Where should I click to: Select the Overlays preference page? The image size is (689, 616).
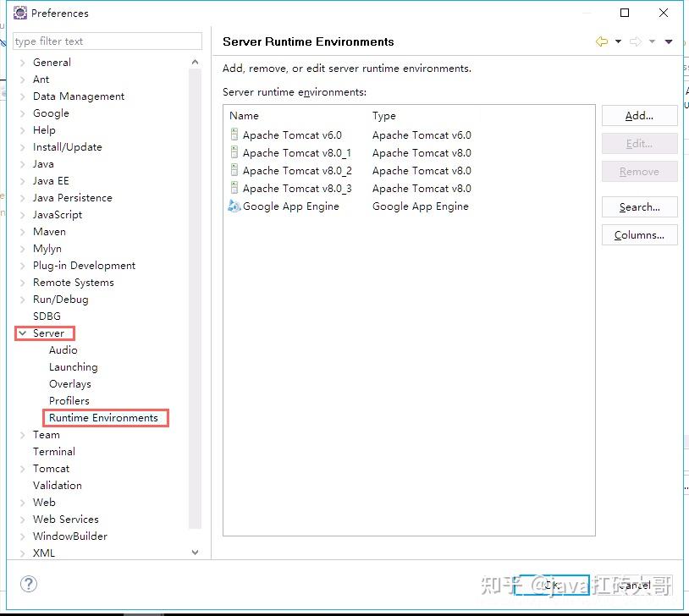(x=70, y=384)
